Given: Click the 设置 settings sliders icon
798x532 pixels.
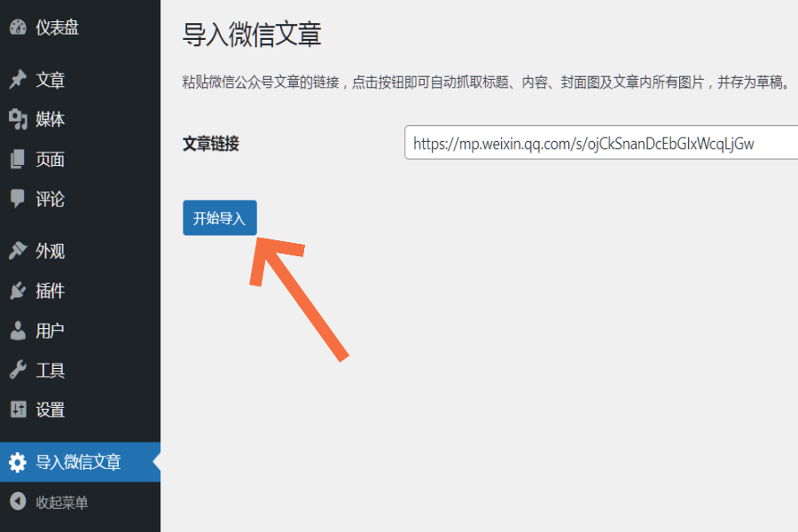Looking at the screenshot, I should [x=20, y=410].
